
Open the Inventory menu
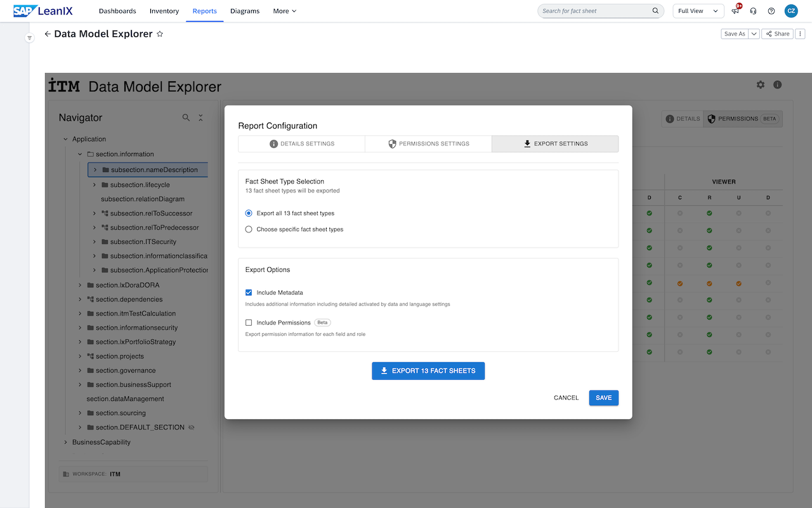coord(164,11)
